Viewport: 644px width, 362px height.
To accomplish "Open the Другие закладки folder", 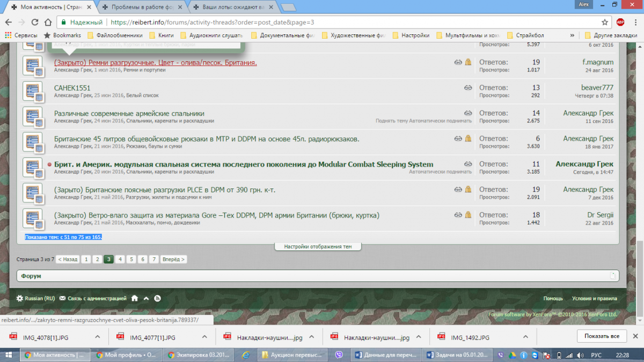I will point(611,35).
